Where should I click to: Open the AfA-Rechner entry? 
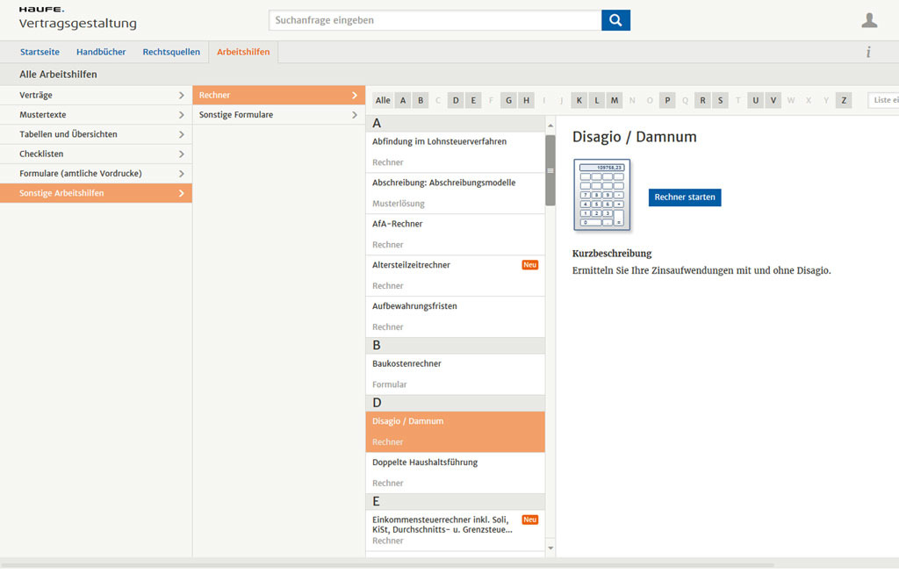(x=456, y=234)
